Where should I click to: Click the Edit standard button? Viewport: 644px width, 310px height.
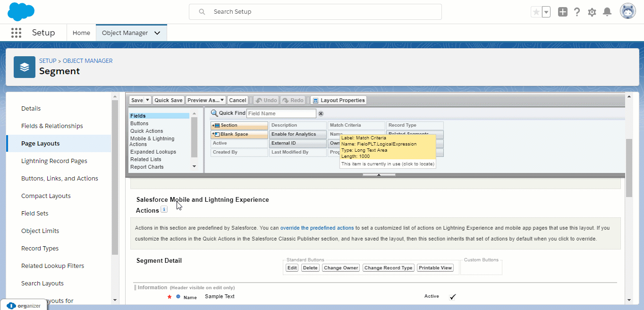point(292,268)
